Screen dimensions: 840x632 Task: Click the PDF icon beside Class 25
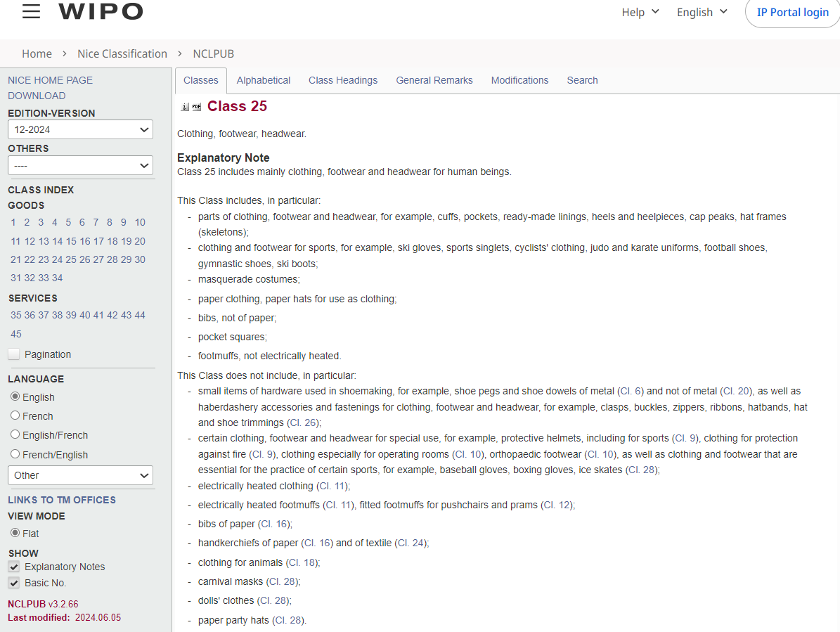(196, 107)
